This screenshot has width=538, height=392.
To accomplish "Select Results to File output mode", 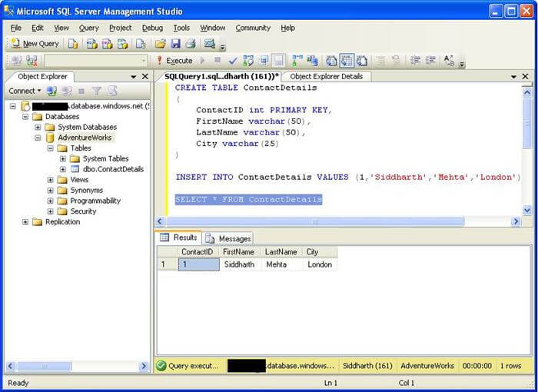I will pyautogui.click(x=362, y=61).
